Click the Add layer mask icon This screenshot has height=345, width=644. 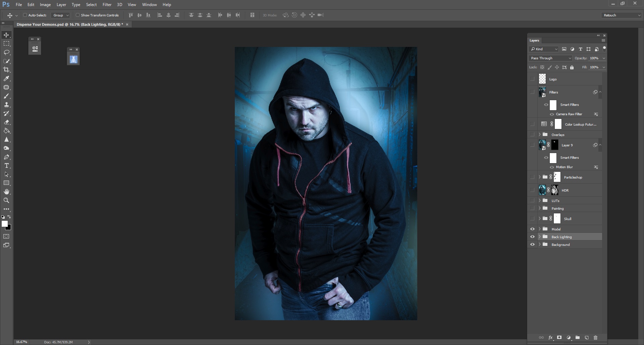559,338
